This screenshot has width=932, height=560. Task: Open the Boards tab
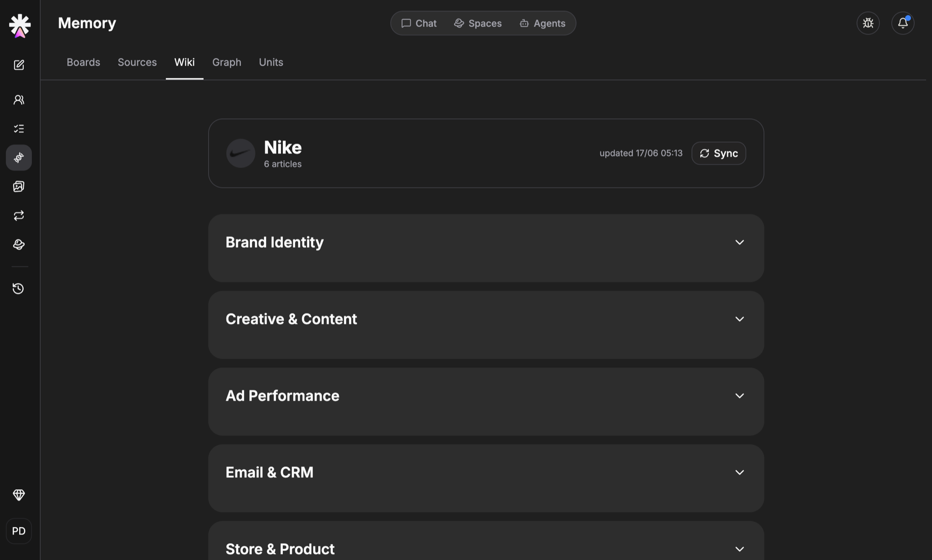point(83,62)
